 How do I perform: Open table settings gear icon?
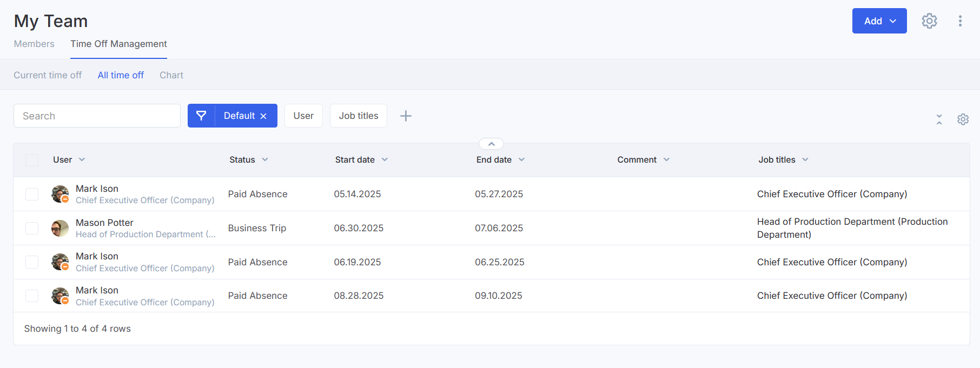coord(963,119)
